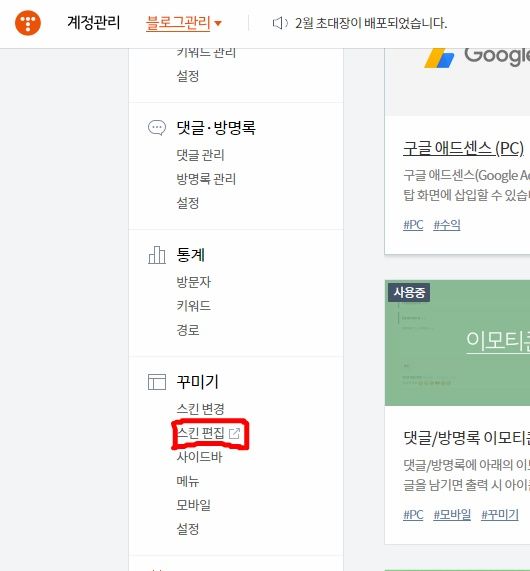Click the 댓글/방명록 이모티콘 description text
530x571 pixels.
coord(467,474)
